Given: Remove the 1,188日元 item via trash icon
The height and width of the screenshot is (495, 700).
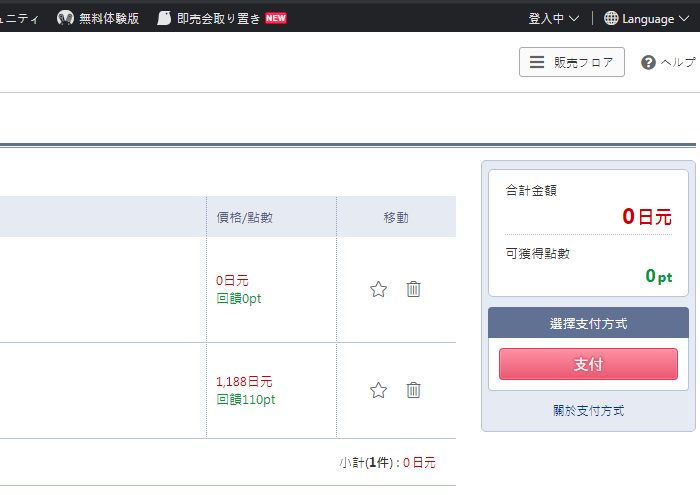Looking at the screenshot, I should [413, 390].
